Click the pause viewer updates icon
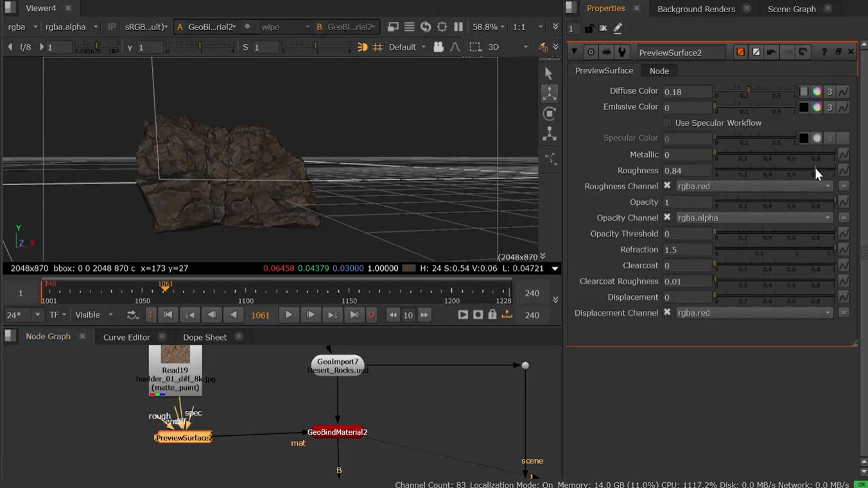Image resolution: width=868 pixels, height=488 pixels. (x=458, y=27)
